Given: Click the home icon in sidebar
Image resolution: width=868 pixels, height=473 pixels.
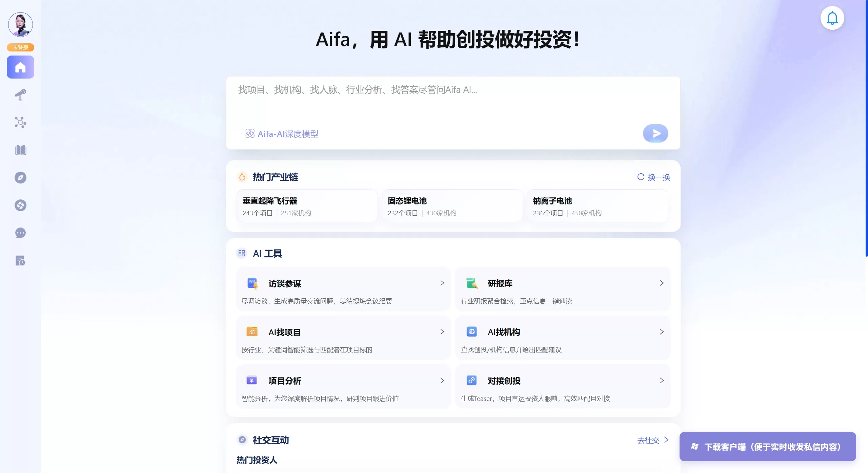Looking at the screenshot, I should coord(20,67).
